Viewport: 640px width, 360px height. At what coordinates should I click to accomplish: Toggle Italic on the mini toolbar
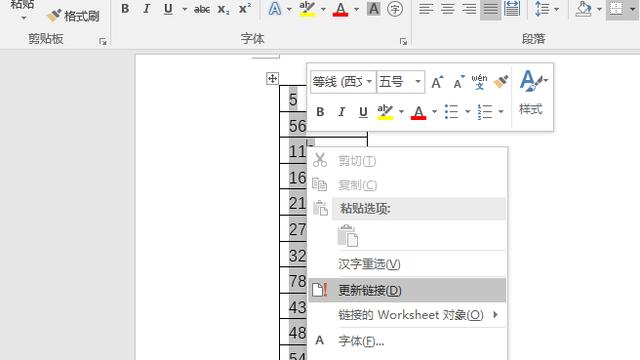click(x=342, y=112)
